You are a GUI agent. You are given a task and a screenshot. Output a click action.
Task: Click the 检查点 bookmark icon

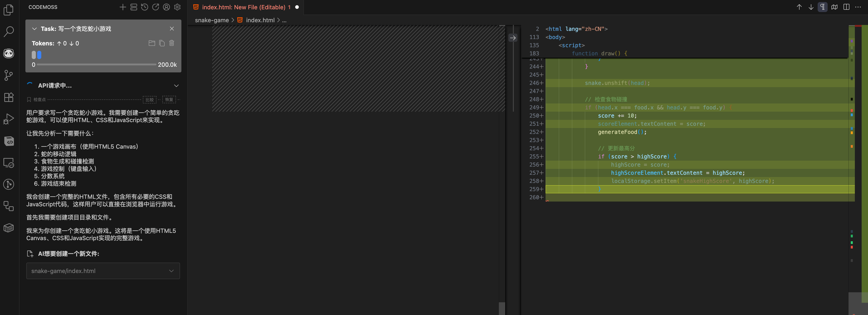coord(29,99)
